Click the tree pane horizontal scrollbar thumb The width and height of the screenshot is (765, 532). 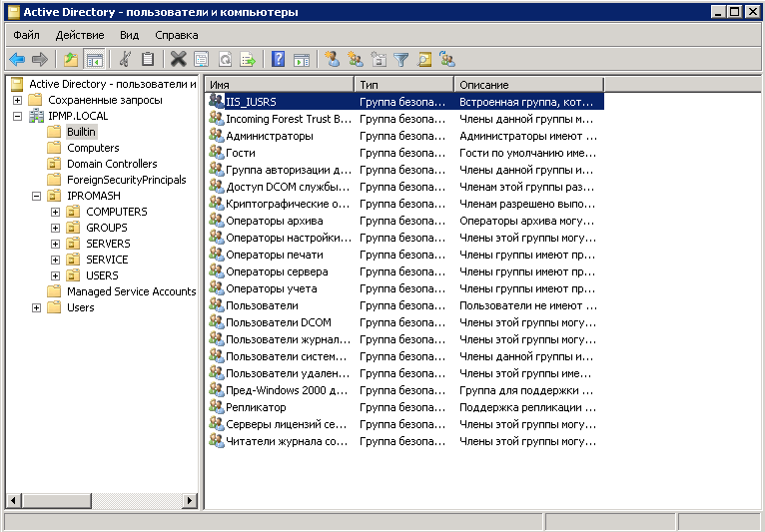pyautogui.click(x=57, y=500)
